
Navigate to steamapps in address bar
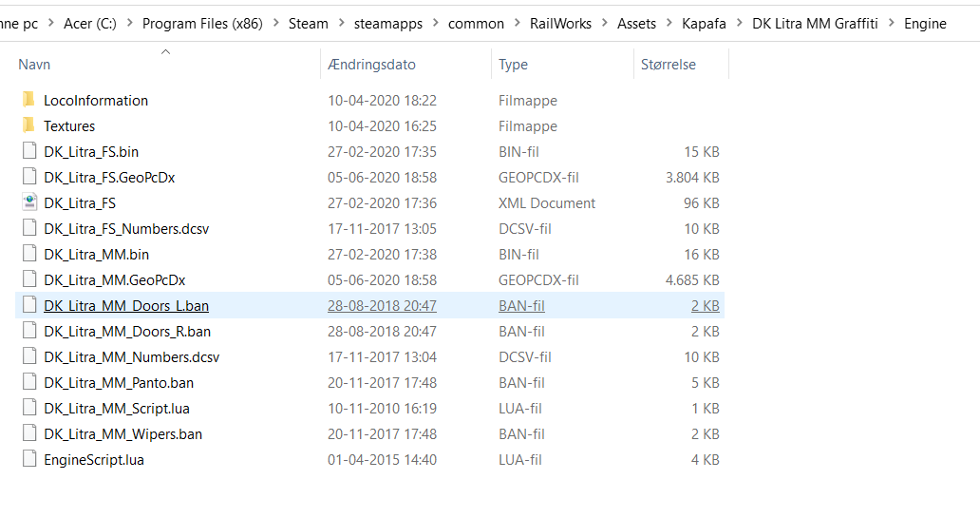click(388, 24)
